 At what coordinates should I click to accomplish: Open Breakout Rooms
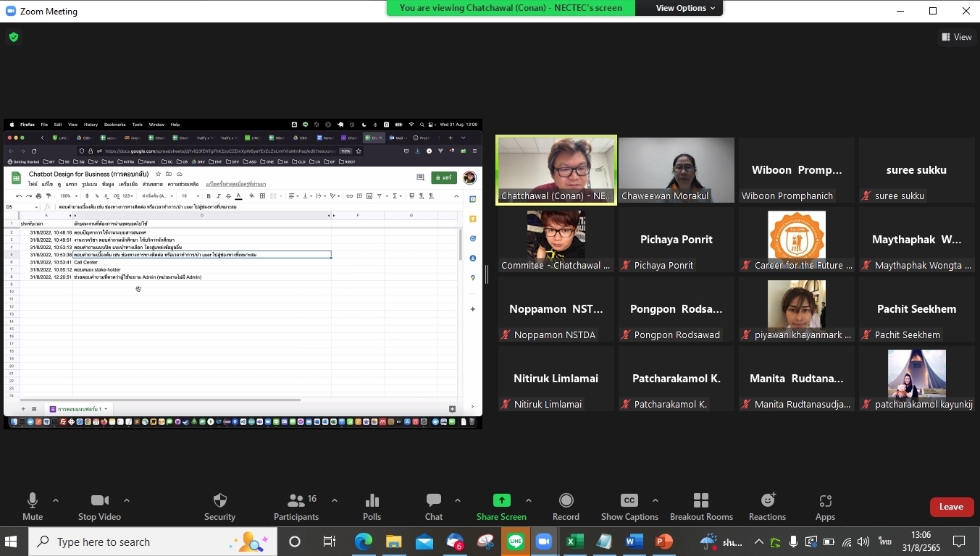(x=700, y=506)
